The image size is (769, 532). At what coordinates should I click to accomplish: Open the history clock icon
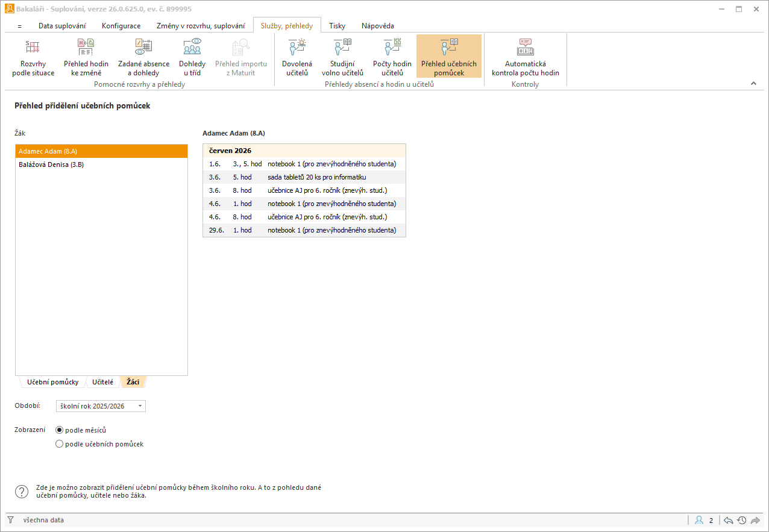(x=742, y=520)
